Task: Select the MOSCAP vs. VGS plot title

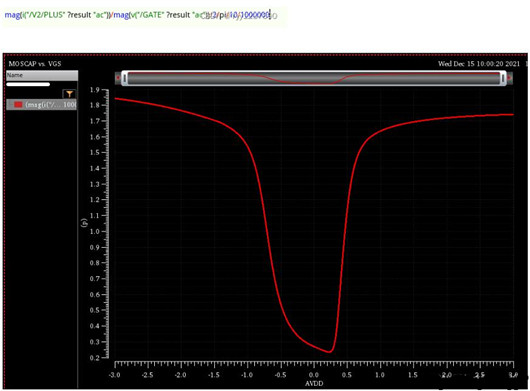Action: pos(35,64)
